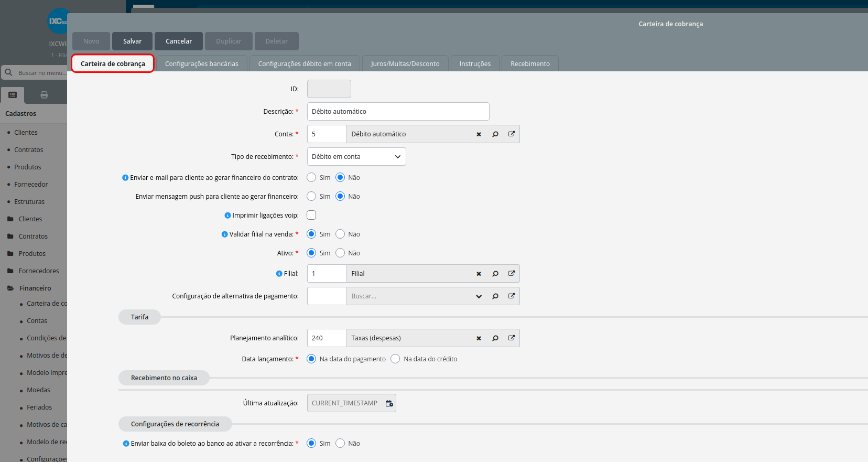Select Sim for enviar e-mail para cliente
The height and width of the screenshot is (462, 868).
pyautogui.click(x=311, y=177)
